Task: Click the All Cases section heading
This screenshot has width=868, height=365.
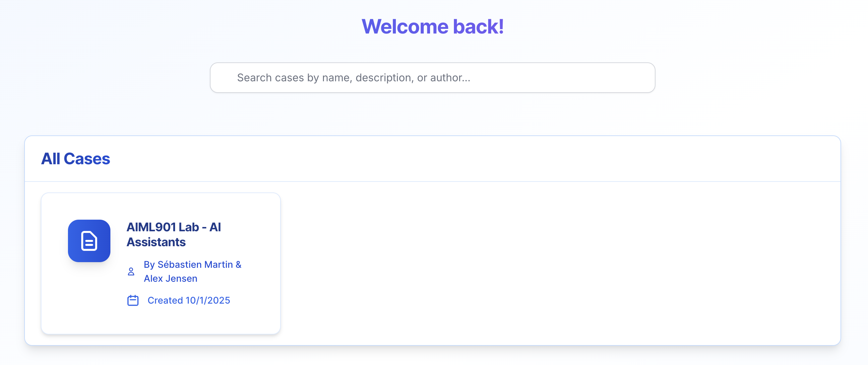Action: coord(76,159)
